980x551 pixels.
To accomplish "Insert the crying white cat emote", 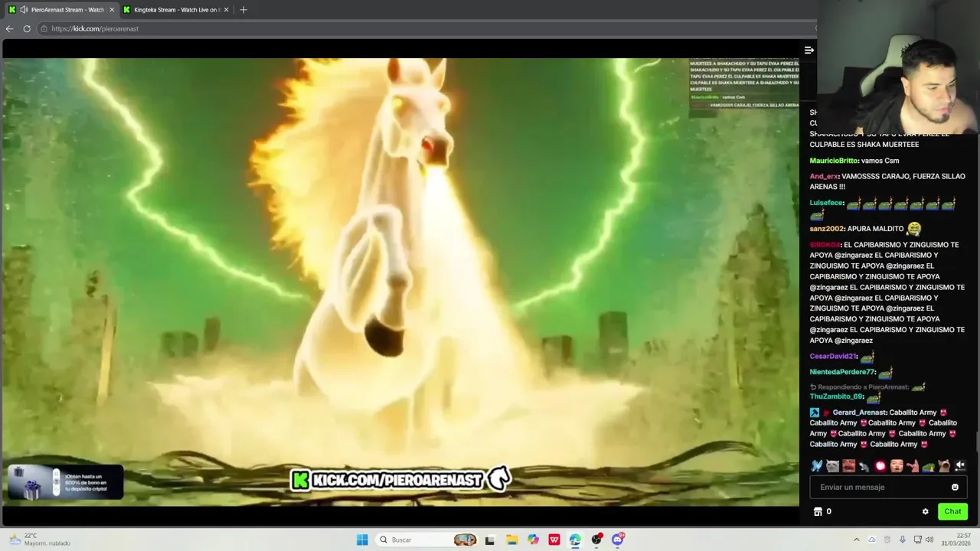I will click(x=833, y=465).
